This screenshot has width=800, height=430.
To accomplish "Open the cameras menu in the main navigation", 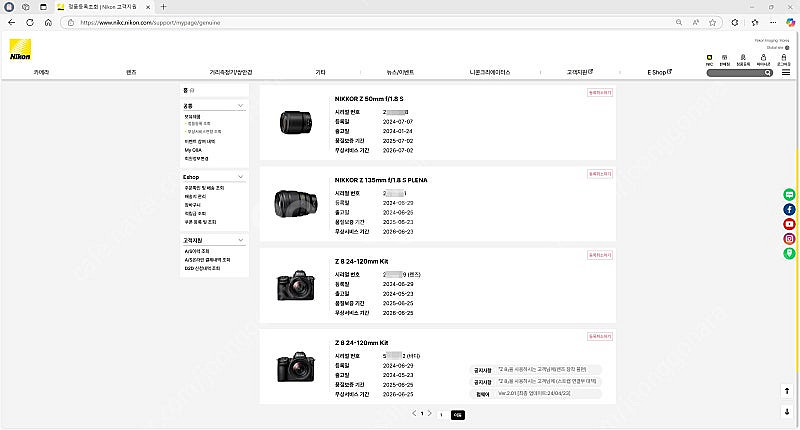I will point(41,72).
